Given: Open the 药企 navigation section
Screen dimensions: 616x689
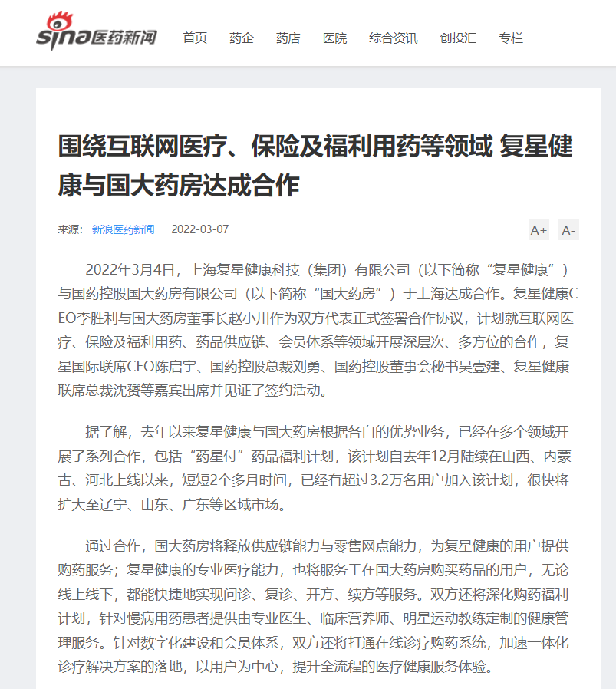Looking at the screenshot, I should [242, 38].
